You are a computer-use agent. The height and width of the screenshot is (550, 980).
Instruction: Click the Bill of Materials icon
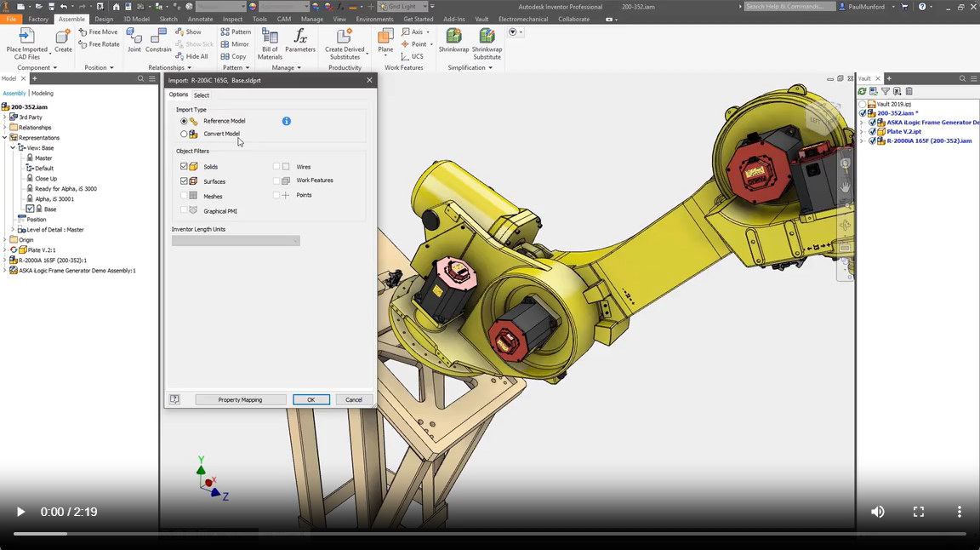click(x=270, y=37)
